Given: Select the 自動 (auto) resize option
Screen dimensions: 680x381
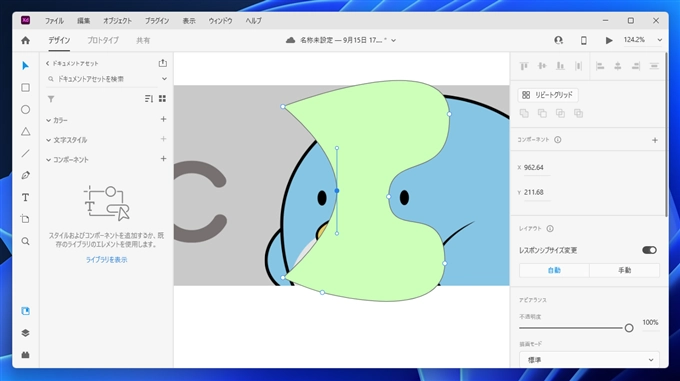Looking at the screenshot, I should (x=554, y=270).
